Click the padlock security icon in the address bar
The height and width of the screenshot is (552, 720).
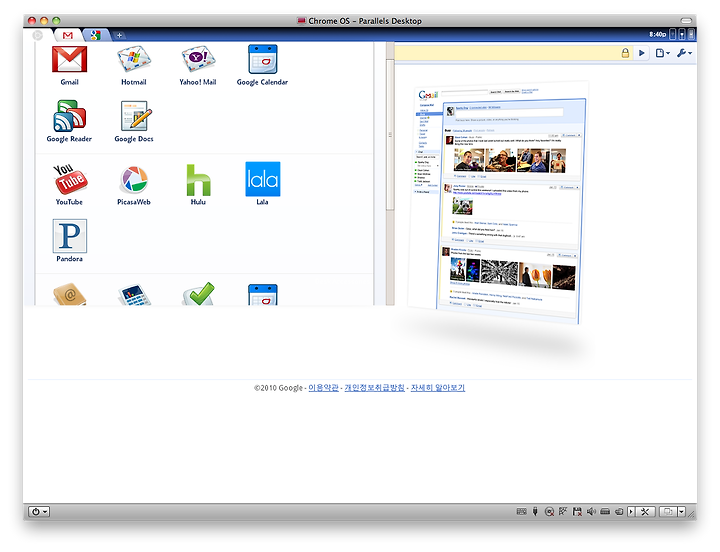625,53
